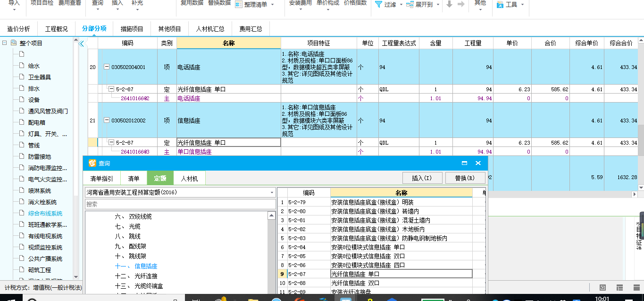Image resolution: width=644 pixels, height=301 pixels.
Task: Switch to the 人材机汇总 tab
Action: point(210,29)
